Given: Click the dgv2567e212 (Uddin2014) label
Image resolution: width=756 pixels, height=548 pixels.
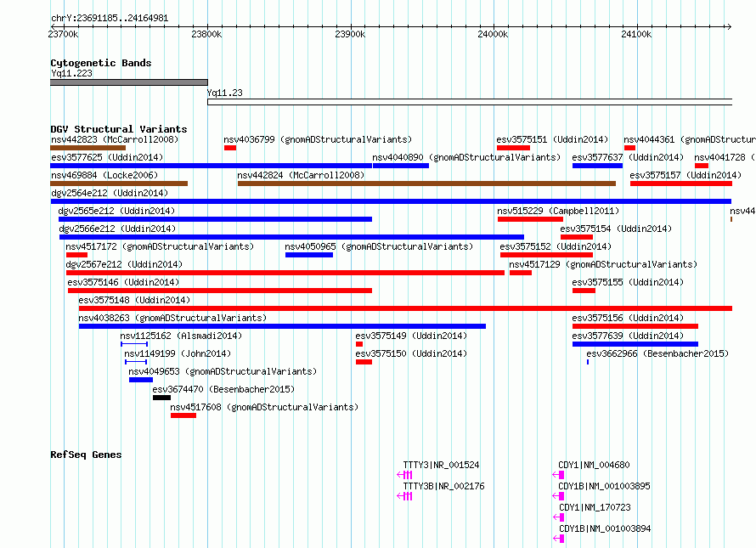Looking at the screenshot, I should [124, 264].
